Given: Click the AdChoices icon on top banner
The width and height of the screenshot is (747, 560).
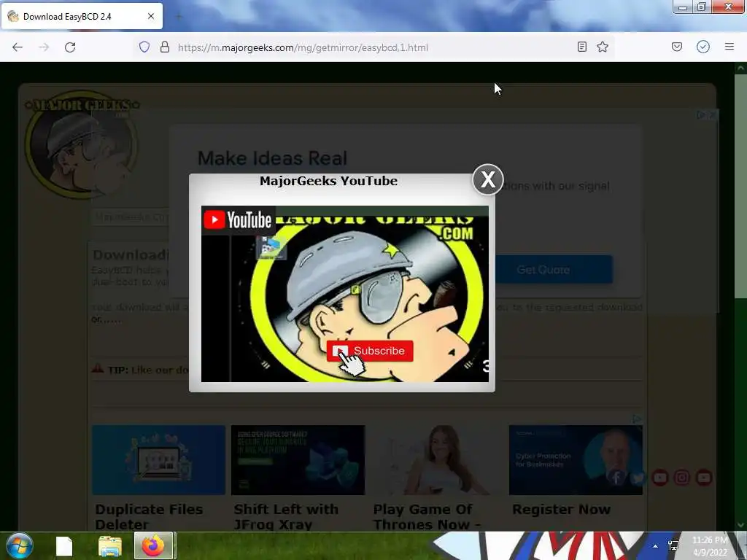Looking at the screenshot, I should [701, 114].
